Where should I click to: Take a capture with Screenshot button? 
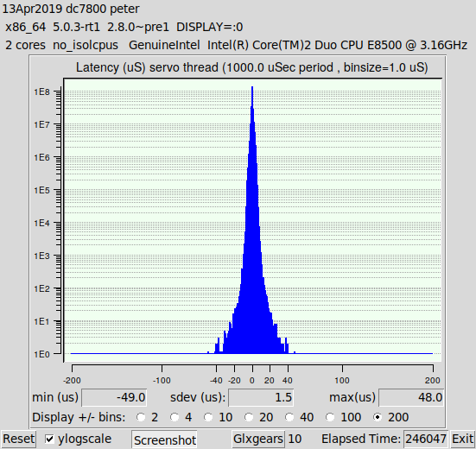[x=165, y=440]
